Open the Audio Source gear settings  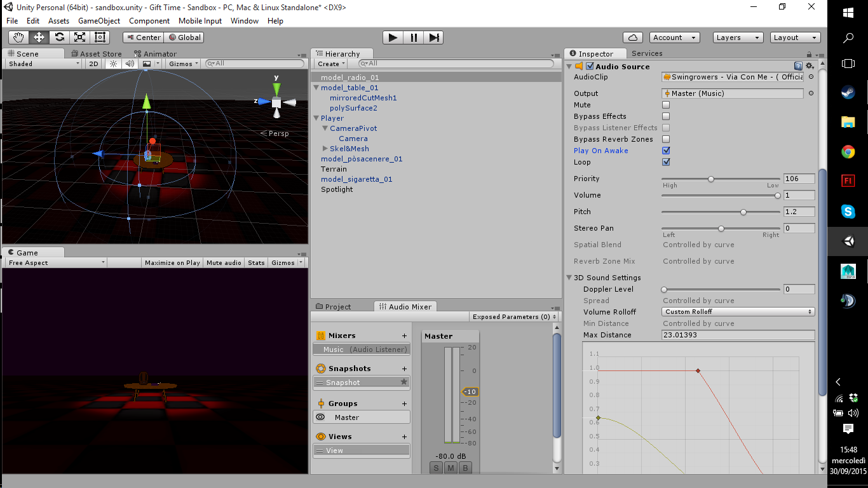point(810,66)
